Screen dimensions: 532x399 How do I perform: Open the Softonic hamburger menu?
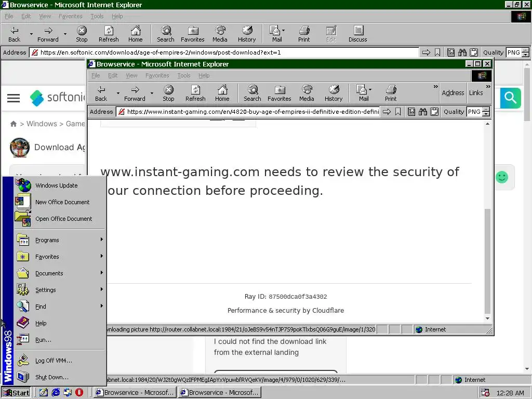(x=14, y=98)
